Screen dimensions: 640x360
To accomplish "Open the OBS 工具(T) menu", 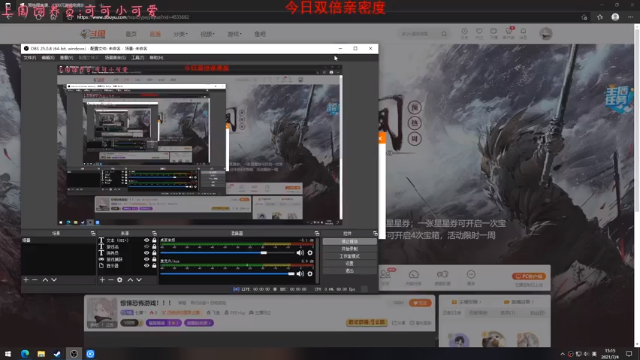I will coord(138,58).
